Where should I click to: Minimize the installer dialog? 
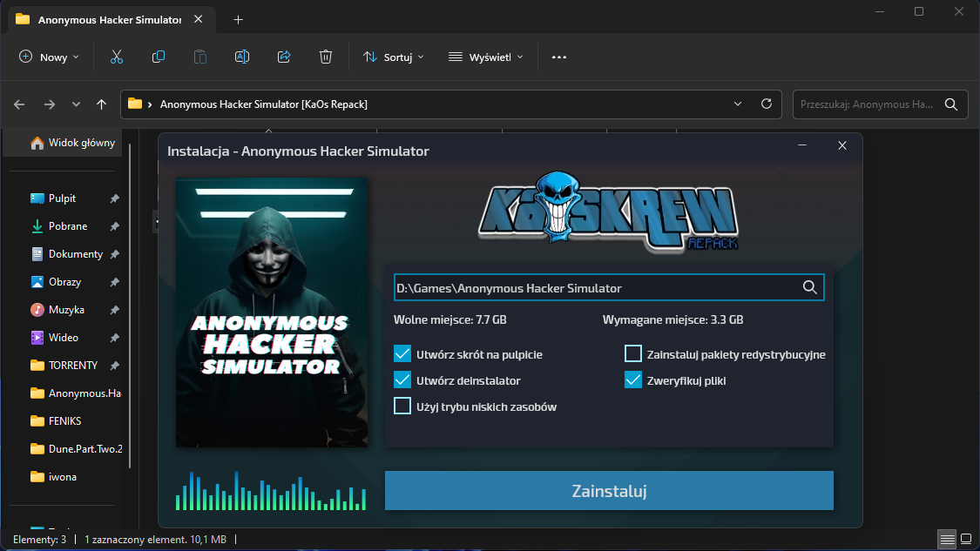(802, 145)
